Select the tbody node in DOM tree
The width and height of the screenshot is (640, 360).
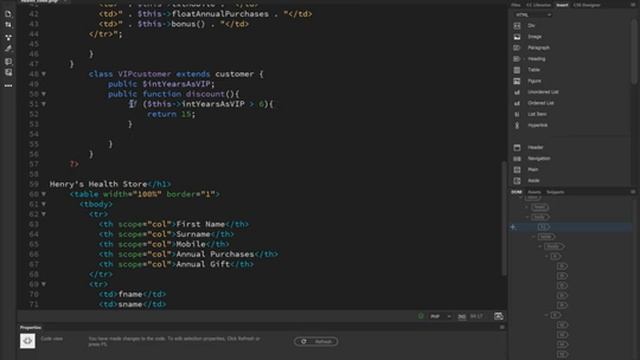(x=554, y=247)
